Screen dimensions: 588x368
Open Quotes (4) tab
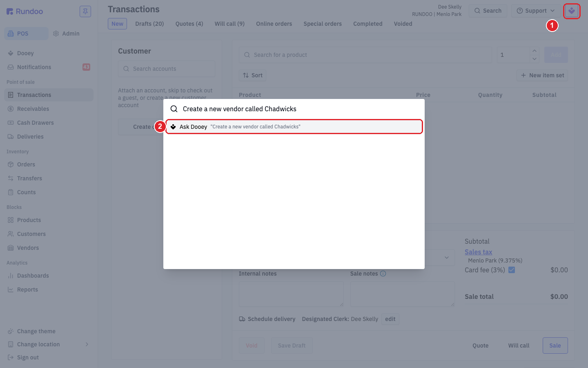pyautogui.click(x=189, y=24)
